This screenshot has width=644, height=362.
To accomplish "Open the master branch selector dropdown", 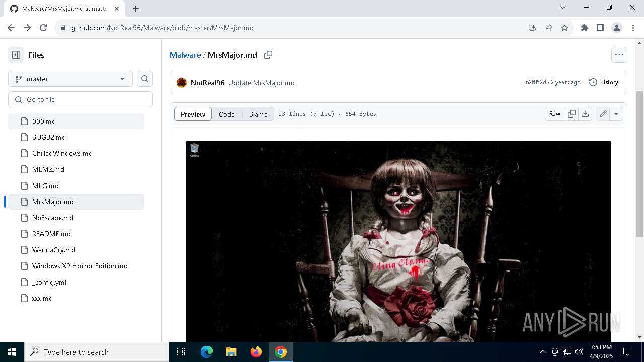I will click(x=70, y=79).
